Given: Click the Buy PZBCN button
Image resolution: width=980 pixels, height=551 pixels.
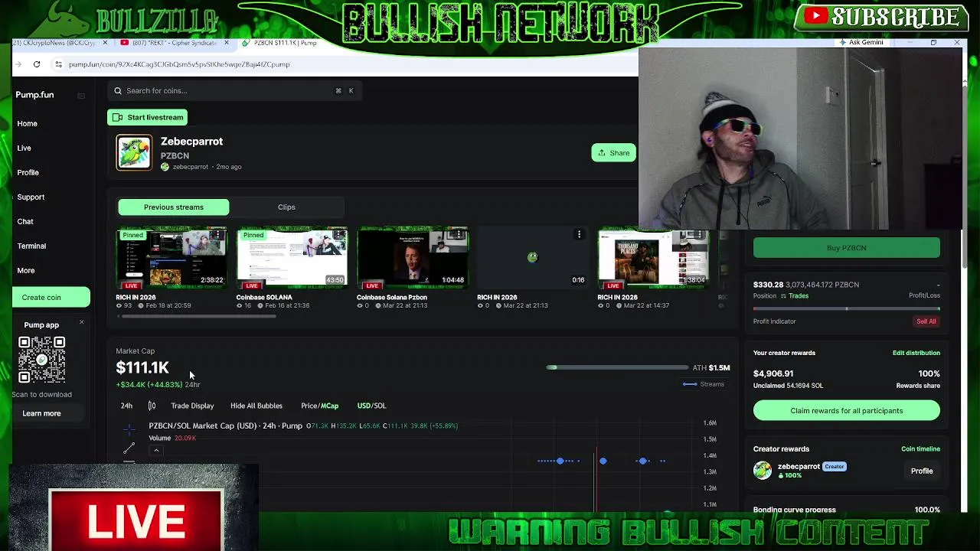Looking at the screenshot, I should pyautogui.click(x=846, y=248).
